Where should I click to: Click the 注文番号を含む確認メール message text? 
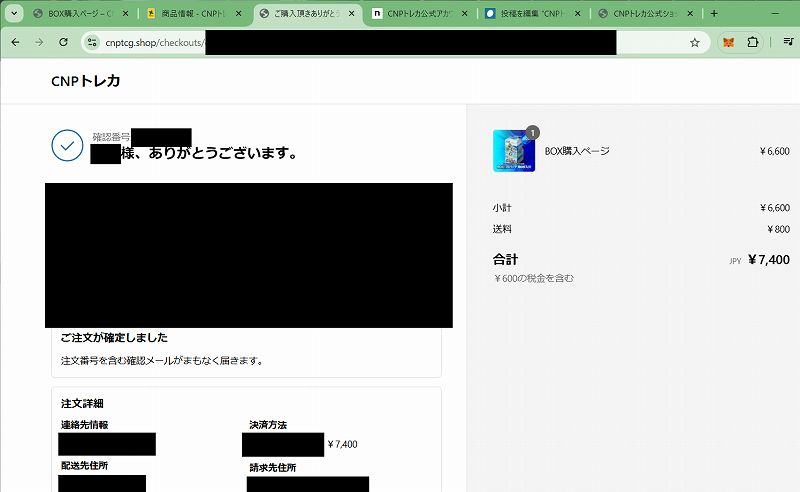coord(162,361)
